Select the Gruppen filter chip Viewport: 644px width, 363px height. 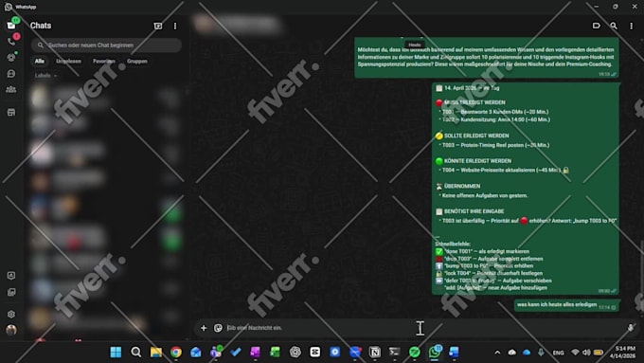pos(137,62)
